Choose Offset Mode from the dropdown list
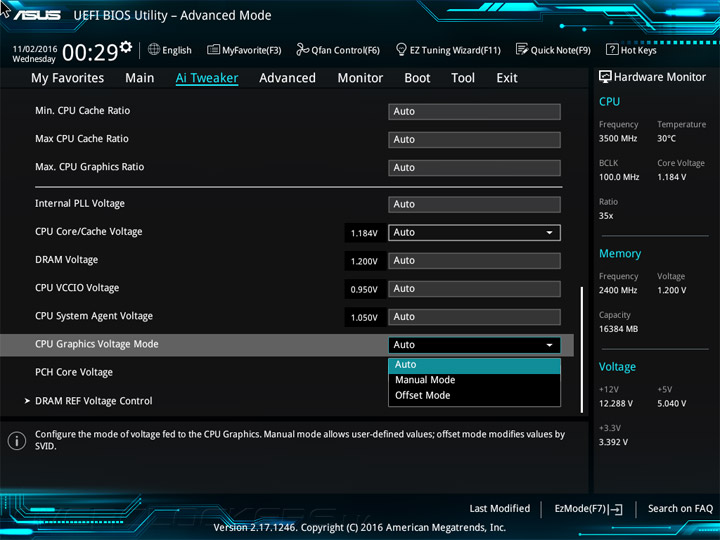This screenshot has width=720, height=540. (474, 395)
